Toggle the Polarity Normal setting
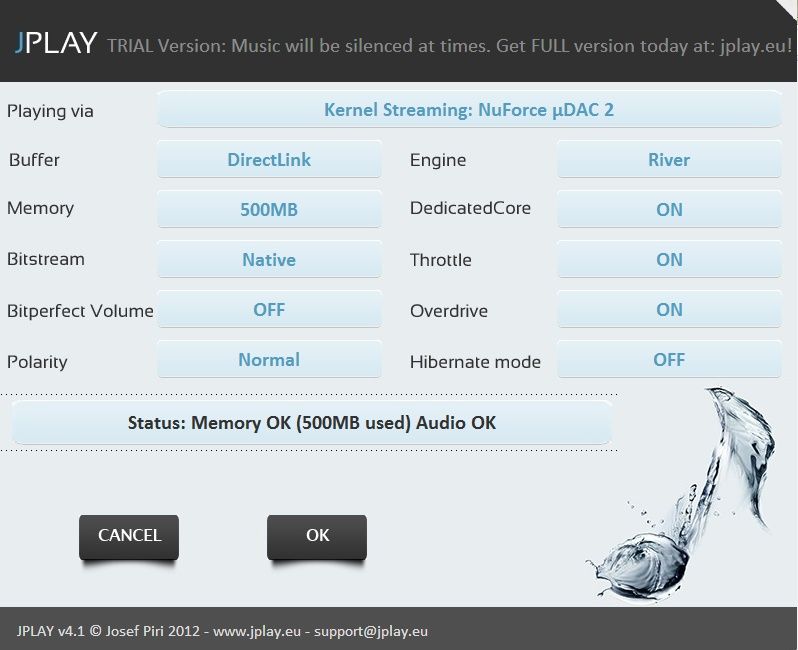The height and width of the screenshot is (650, 798). pos(269,360)
